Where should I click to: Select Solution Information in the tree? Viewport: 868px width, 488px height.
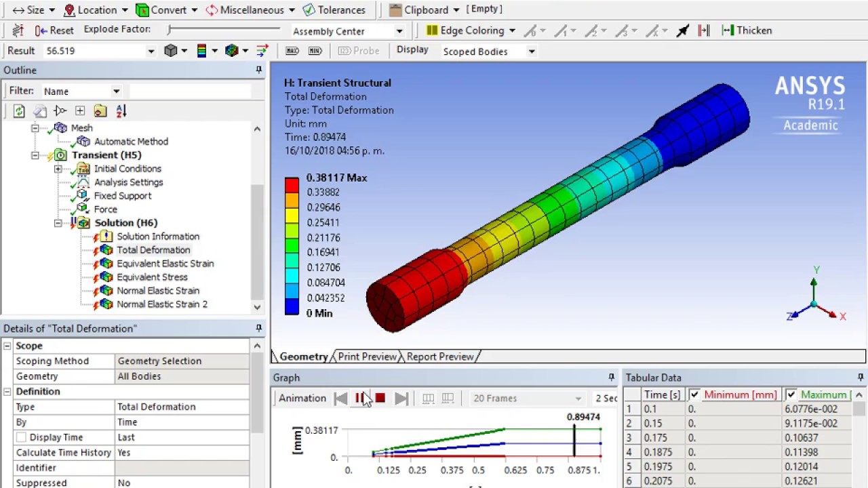point(158,237)
